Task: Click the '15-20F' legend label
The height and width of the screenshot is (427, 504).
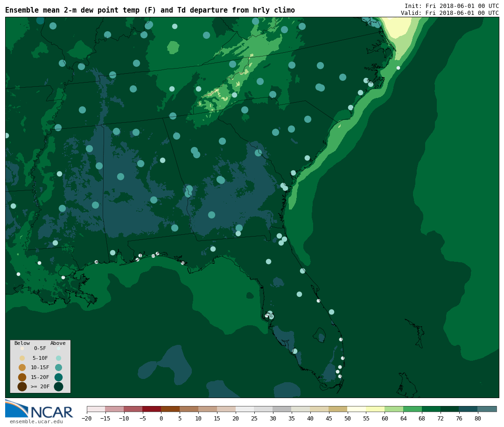Action: [40, 377]
